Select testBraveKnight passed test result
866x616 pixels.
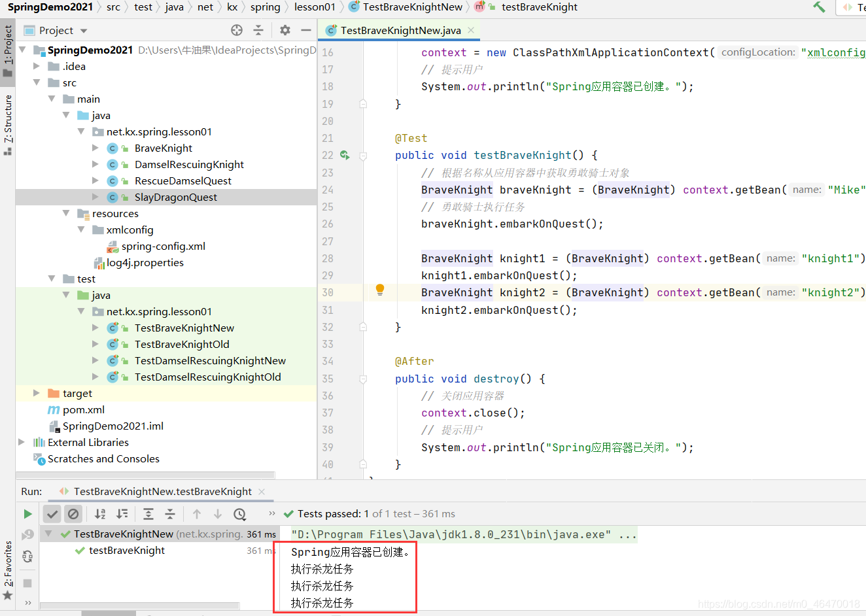[127, 551]
